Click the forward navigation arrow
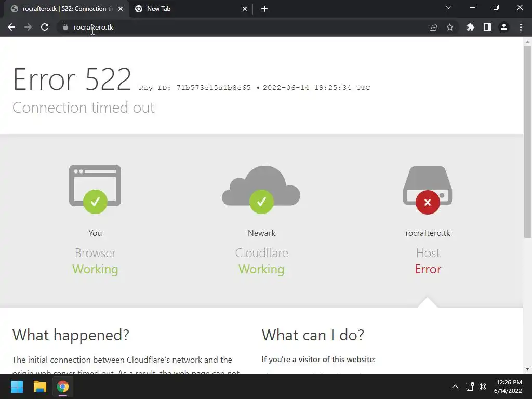Image resolution: width=532 pixels, height=399 pixels. pos(28,27)
